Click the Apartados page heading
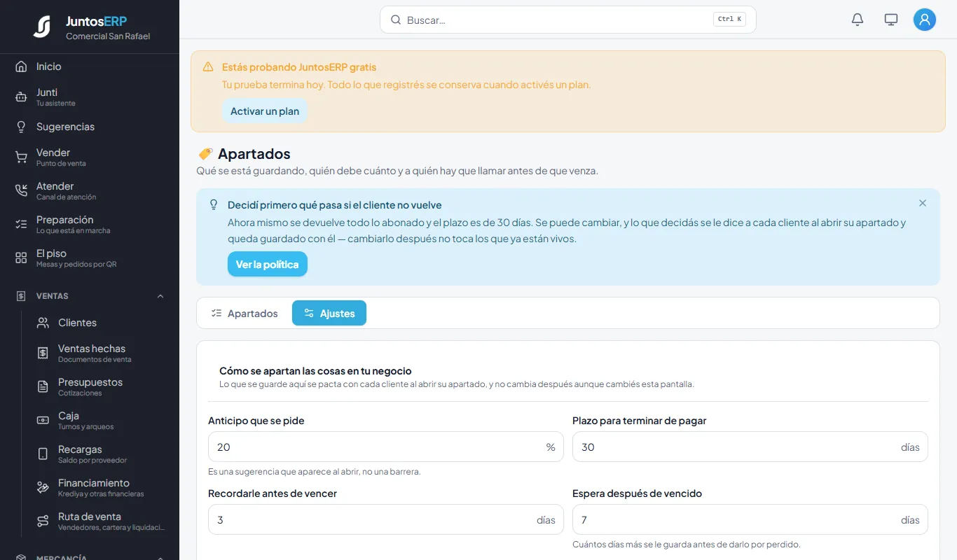The height and width of the screenshot is (560, 957). (x=254, y=153)
